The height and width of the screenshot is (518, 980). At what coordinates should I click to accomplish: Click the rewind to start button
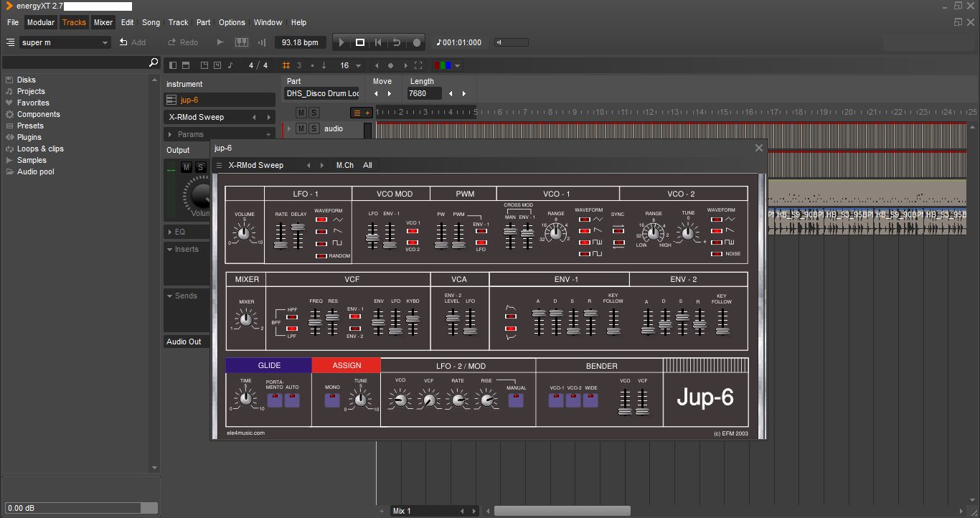[379, 42]
